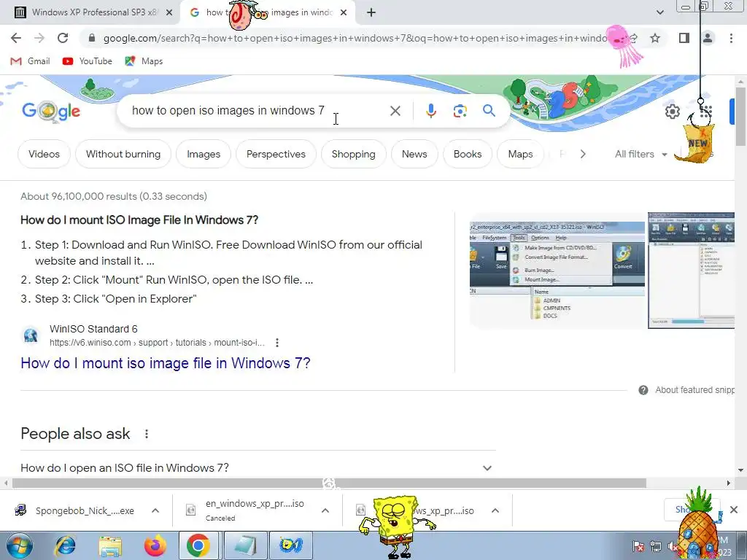Click the forward navigation arrow

coord(39,38)
